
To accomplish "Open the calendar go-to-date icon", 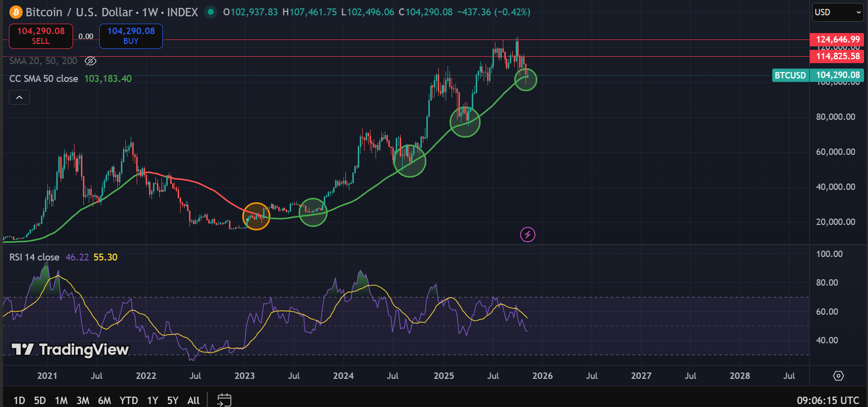I will 224,400.
